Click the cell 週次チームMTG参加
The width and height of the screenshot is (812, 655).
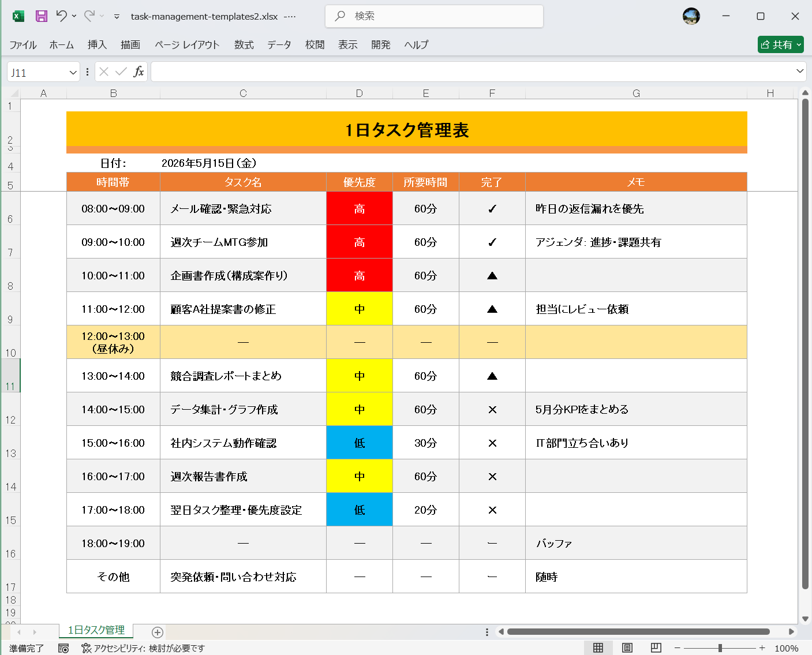pyautogui.click(x=243, y=242)
